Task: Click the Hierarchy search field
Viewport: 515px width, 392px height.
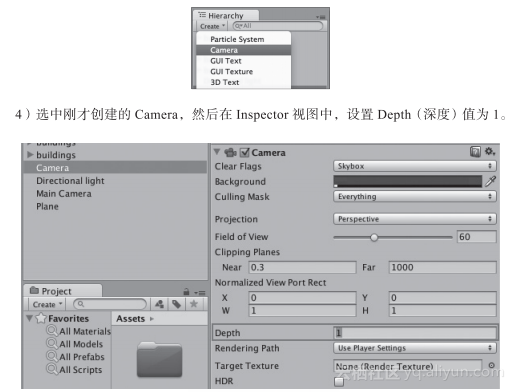Action: pyautogui.click(x=278, y=26)
